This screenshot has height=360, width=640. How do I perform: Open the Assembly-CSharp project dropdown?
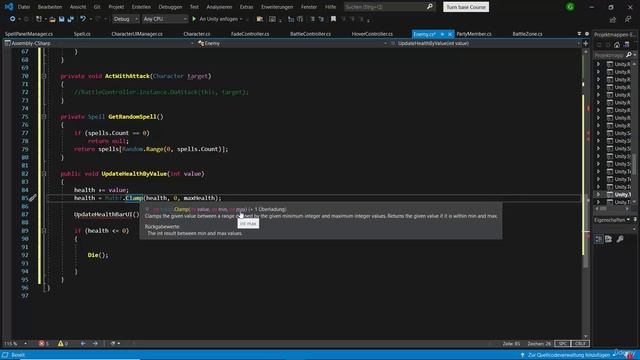[99, 43]
